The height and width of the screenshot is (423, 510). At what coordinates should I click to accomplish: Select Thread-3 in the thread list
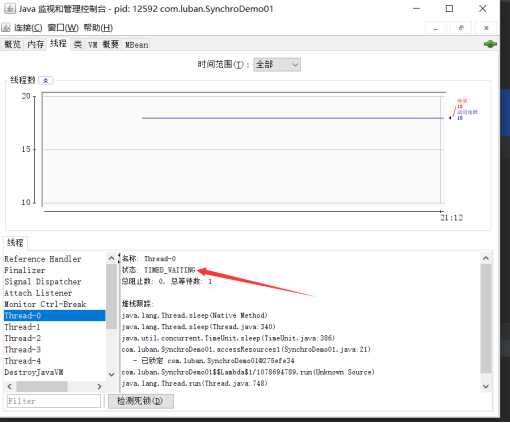pyautogui.click(x=55, y=350)
